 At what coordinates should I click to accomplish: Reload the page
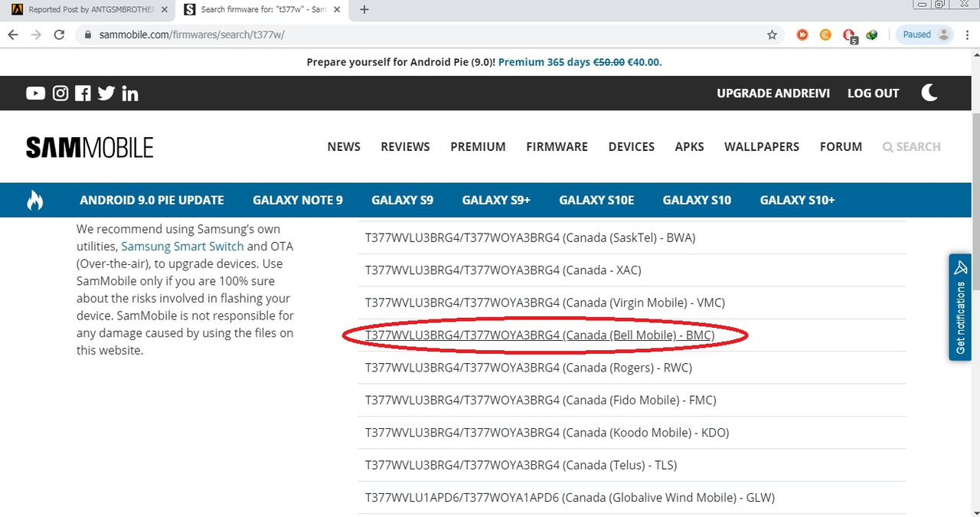(x=59, y=34)
